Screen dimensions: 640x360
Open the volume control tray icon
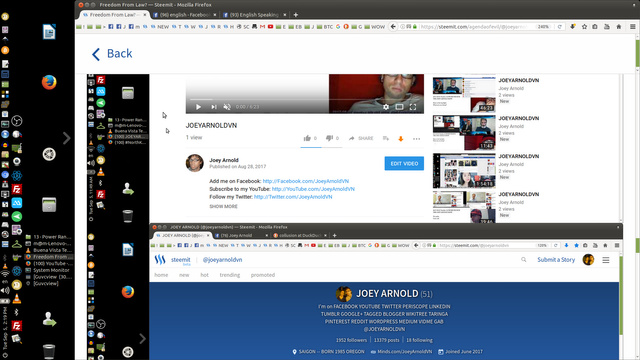[x=5, y=290]
